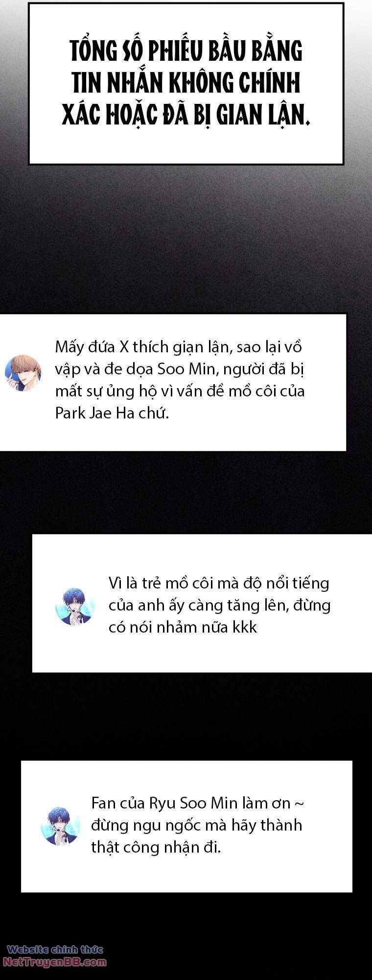Select the avatar beside the Ryu Soo Min fan comment
372x980 pixels.
click(x=60, y=826)
